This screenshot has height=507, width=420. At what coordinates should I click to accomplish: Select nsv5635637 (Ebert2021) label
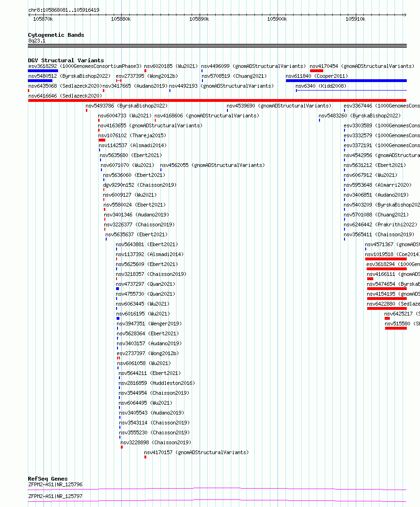click(136, 234)
